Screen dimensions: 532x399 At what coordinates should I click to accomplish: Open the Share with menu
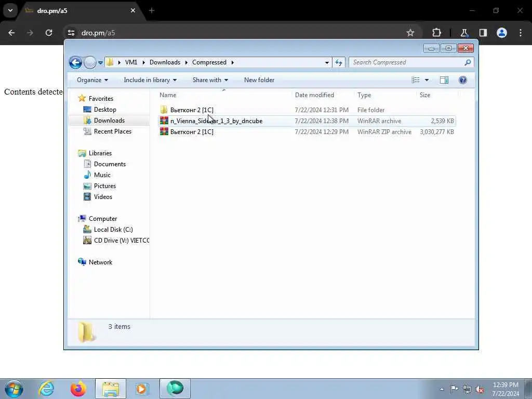tap(210, 80)
